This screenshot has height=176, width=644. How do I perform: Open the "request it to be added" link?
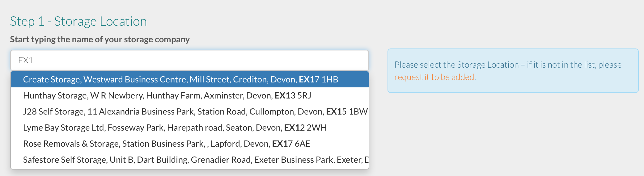434,77
